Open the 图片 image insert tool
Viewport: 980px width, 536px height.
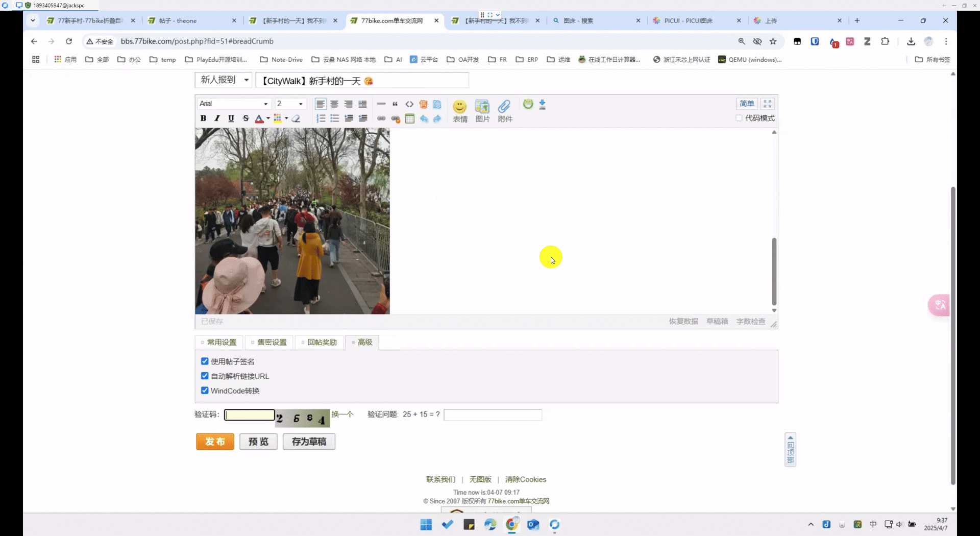pyautogui.click(x=482, y=111)
